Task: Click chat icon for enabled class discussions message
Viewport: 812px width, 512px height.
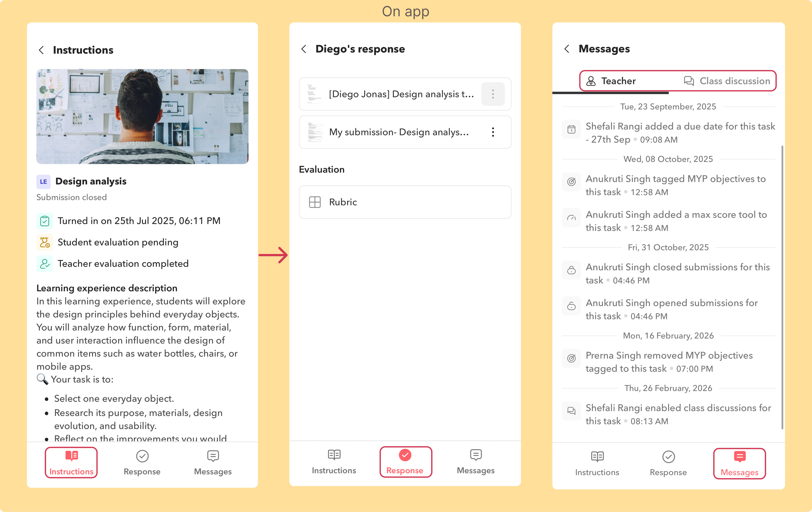Action: [571, 411]
